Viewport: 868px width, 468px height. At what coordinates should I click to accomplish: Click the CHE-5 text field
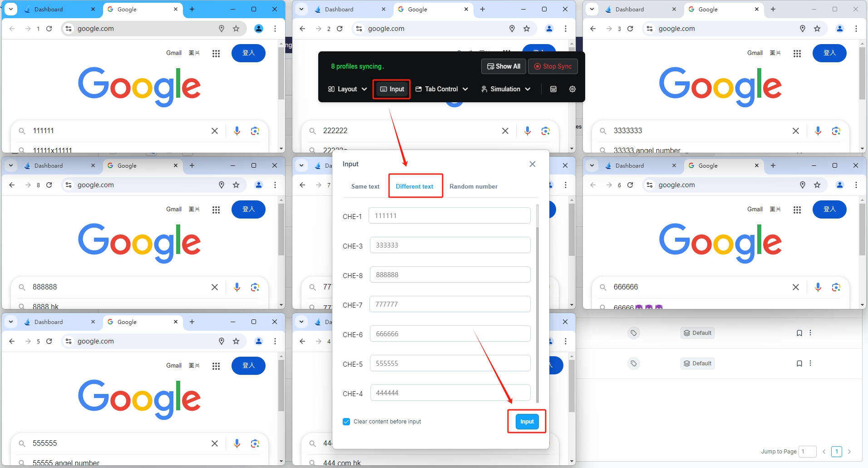tap(450, 363)
